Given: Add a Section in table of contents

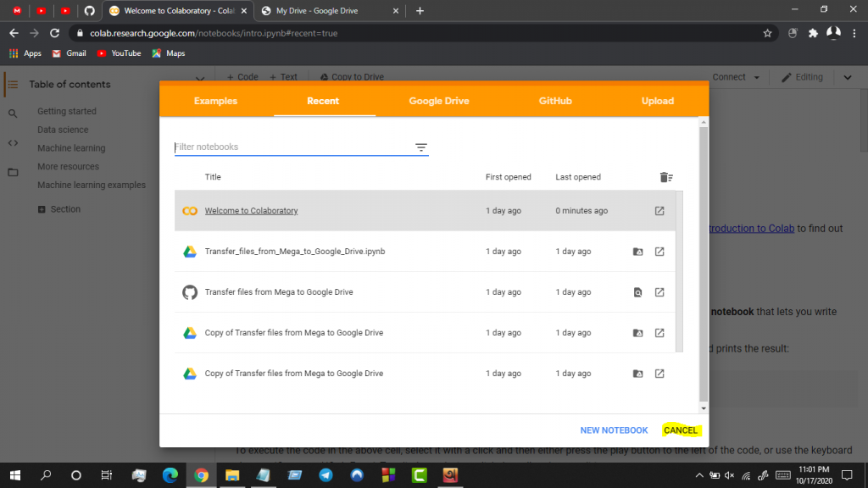Looking at the screenshot, I should [58, 209].
